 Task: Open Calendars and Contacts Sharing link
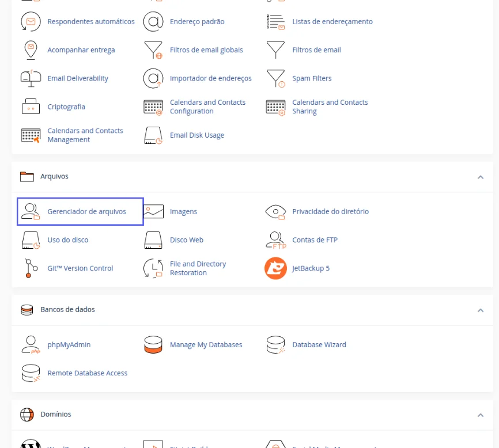(330, 107)
